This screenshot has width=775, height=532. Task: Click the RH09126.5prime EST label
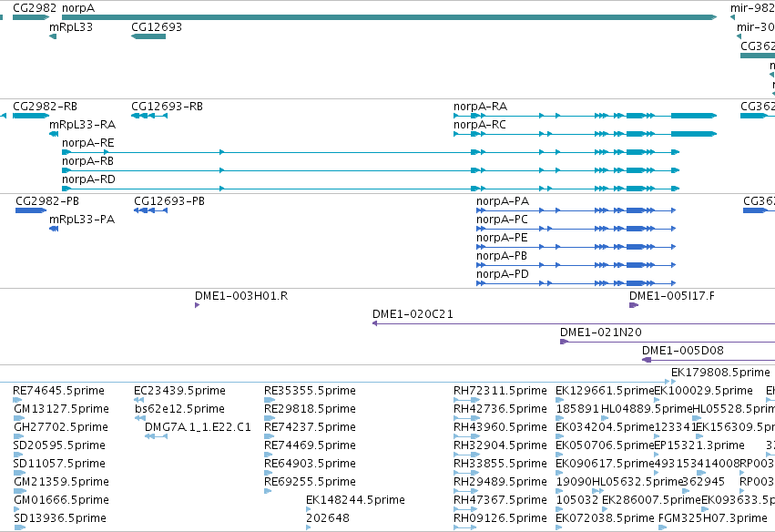pos(500,518)
